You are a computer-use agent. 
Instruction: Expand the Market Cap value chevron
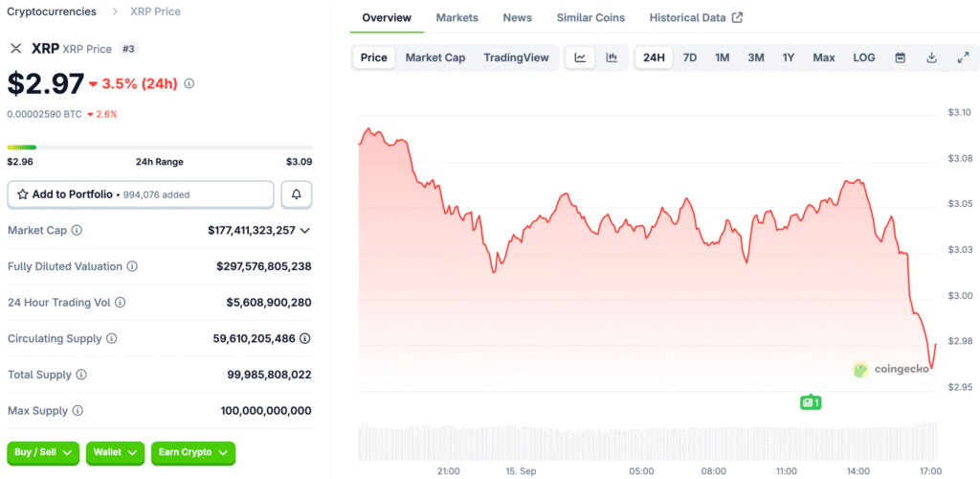tap(305, 231)
